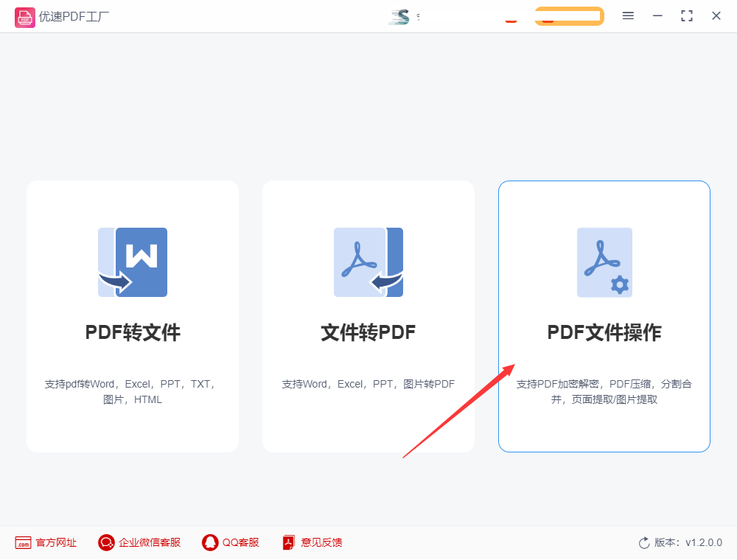Click the Word document conversion icon
The width and height of the screenshot is (737, 560).
point(133,262)
